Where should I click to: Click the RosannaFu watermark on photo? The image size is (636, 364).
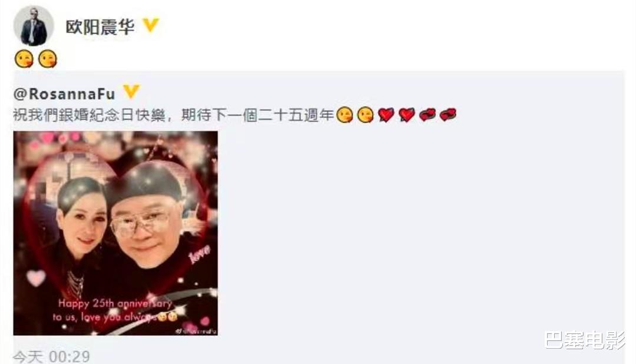coord(196,331)
